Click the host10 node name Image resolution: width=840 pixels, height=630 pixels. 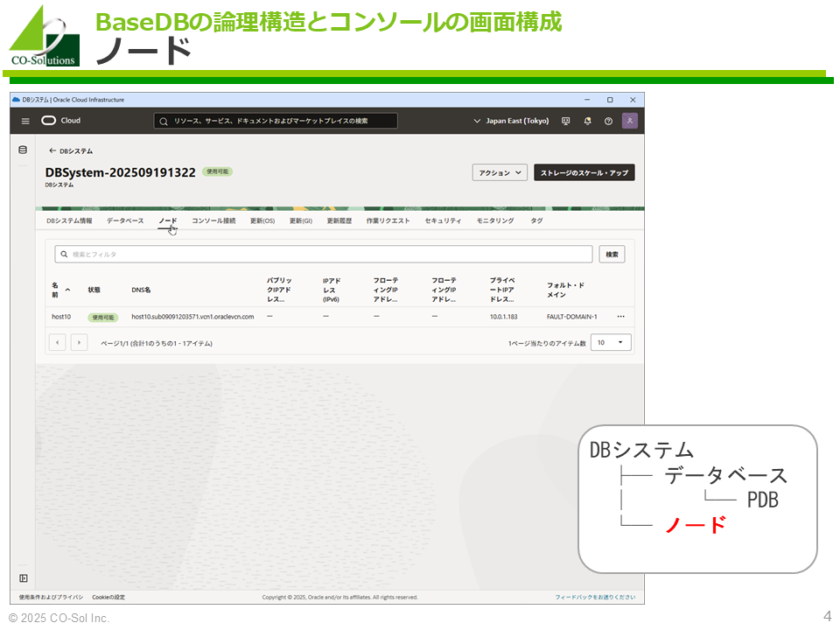(x=61, y=317)
